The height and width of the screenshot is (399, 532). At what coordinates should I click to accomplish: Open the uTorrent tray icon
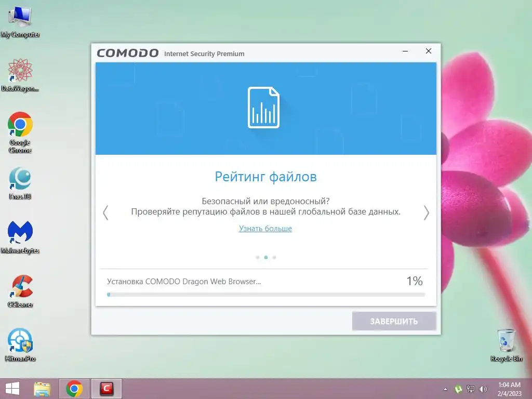pos(458,389)
